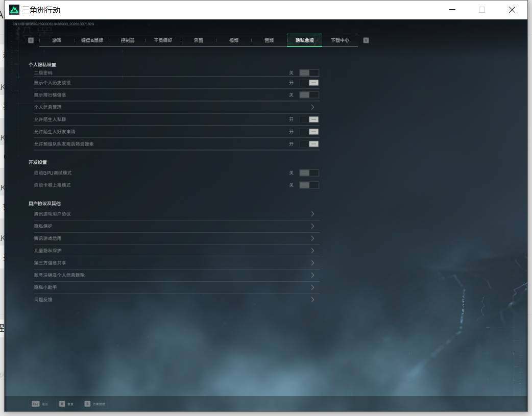Open the 视频 settings tab
The width and height of the screenshot is (532, 416).
[x=234, y=40]
